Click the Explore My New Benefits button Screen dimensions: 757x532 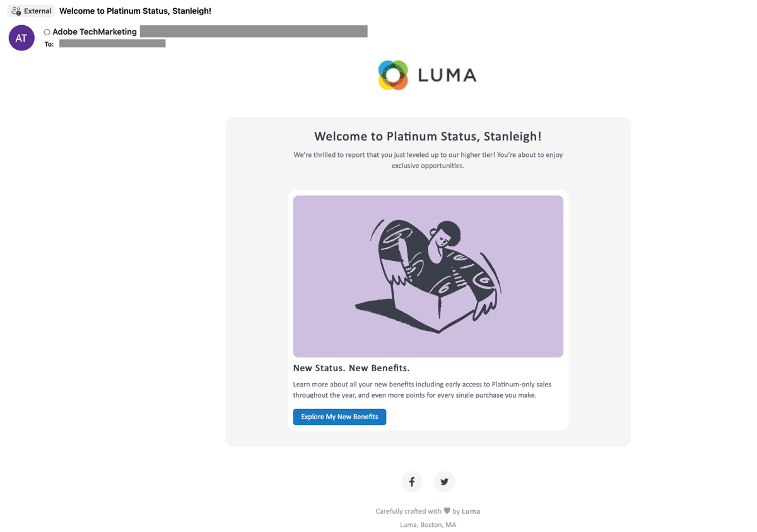coord(339,417)
